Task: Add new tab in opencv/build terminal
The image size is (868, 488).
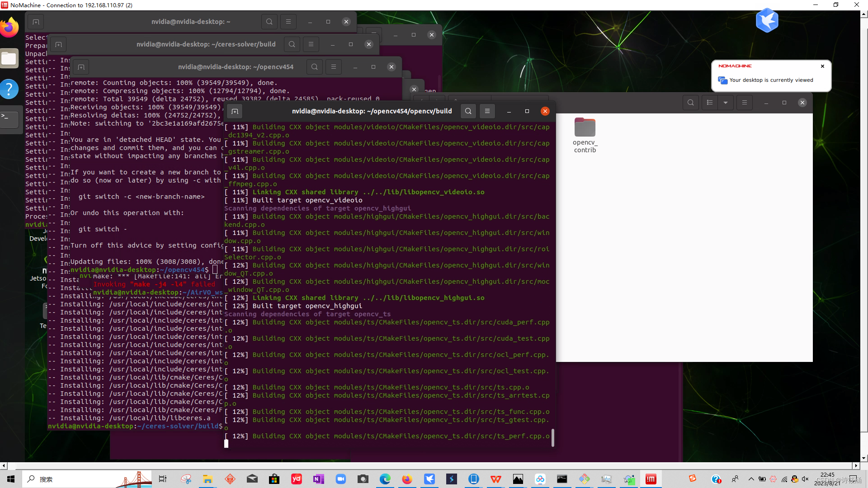Action: click(235, 111)
